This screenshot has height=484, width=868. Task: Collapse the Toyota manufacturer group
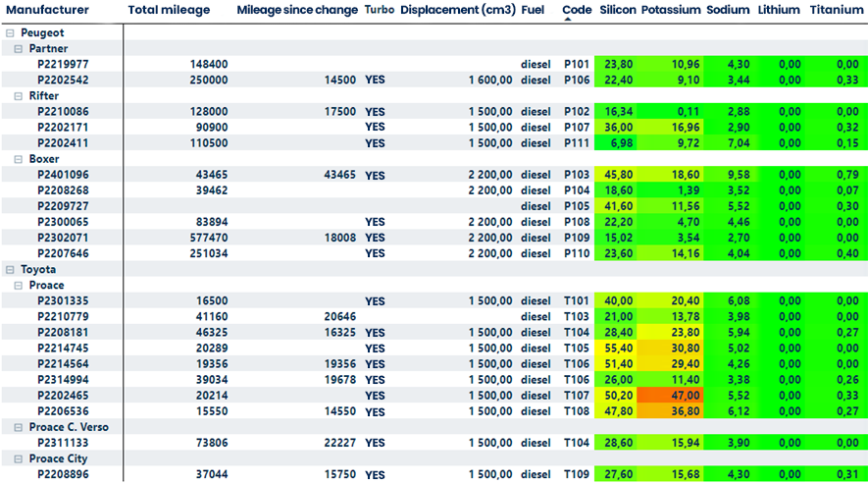[11, 269]
